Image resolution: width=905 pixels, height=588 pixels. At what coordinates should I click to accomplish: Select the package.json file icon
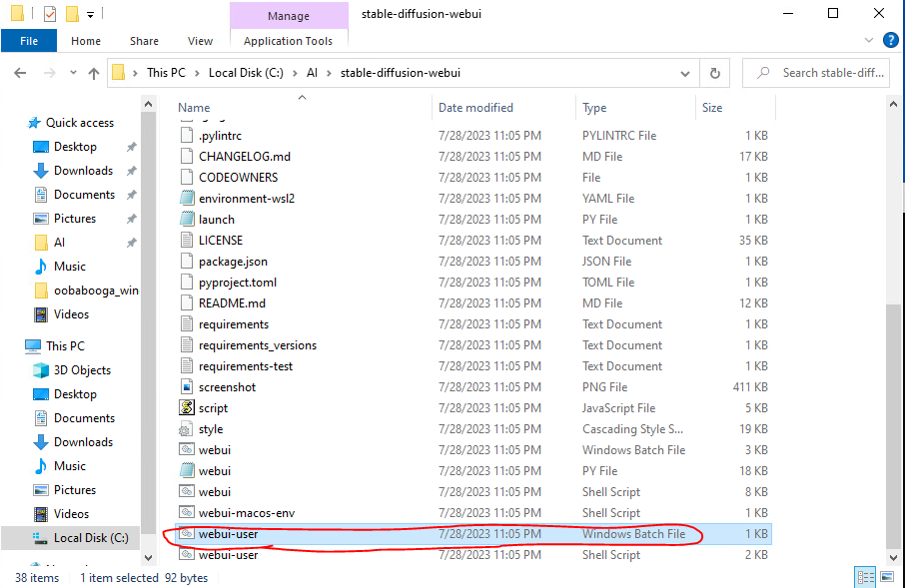click(187, 261)
